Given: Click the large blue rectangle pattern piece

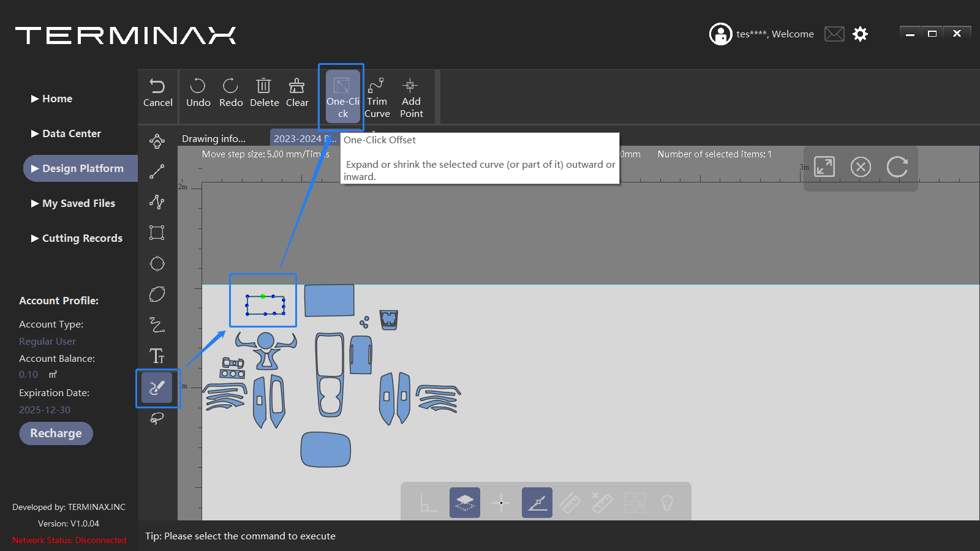Looking at the screenshot, I should click(329, 300).
